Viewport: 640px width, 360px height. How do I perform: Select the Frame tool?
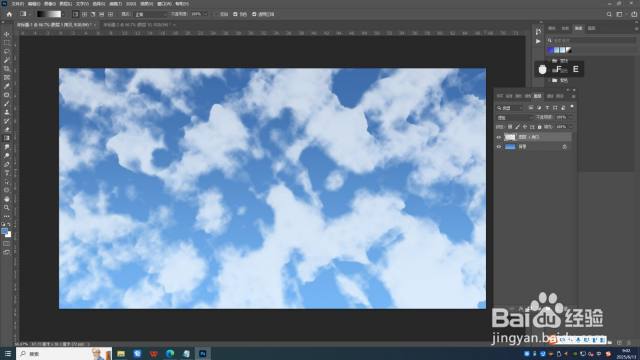tap(7, 77)
